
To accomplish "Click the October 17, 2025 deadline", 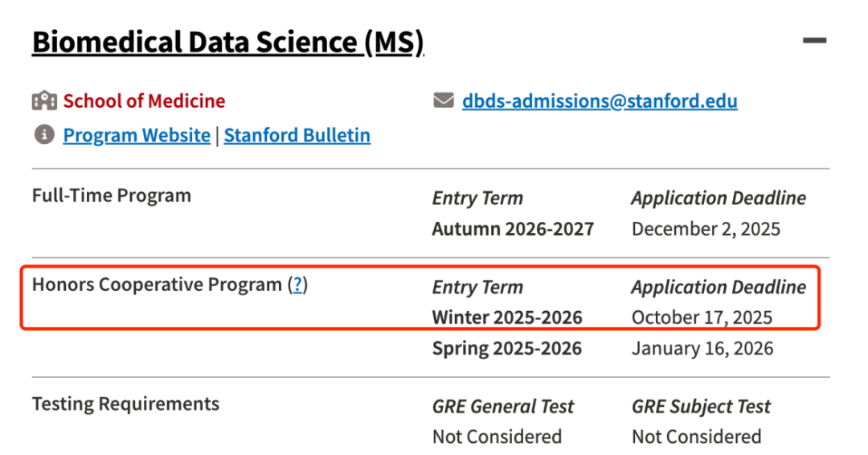I will click(702, 318).
